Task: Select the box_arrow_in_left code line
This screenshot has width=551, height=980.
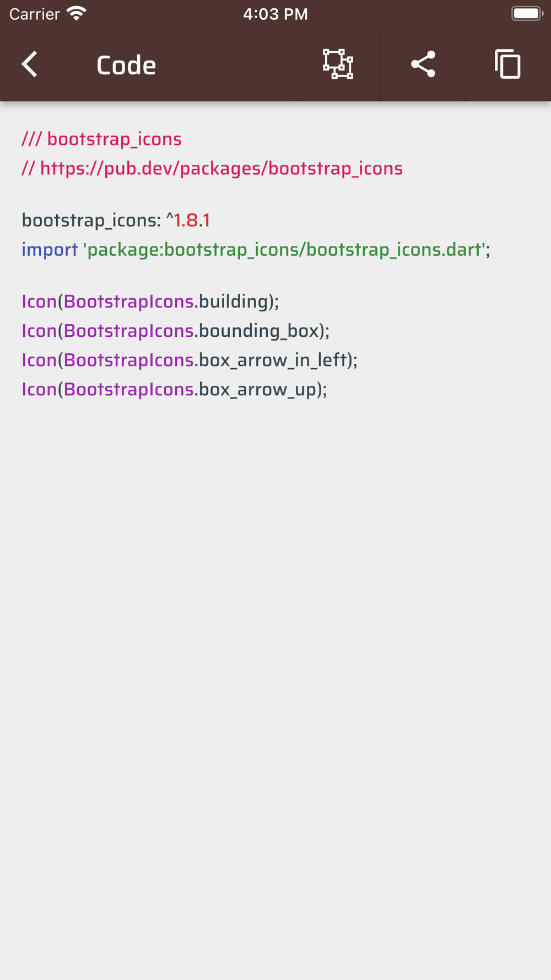Action: 190,360
